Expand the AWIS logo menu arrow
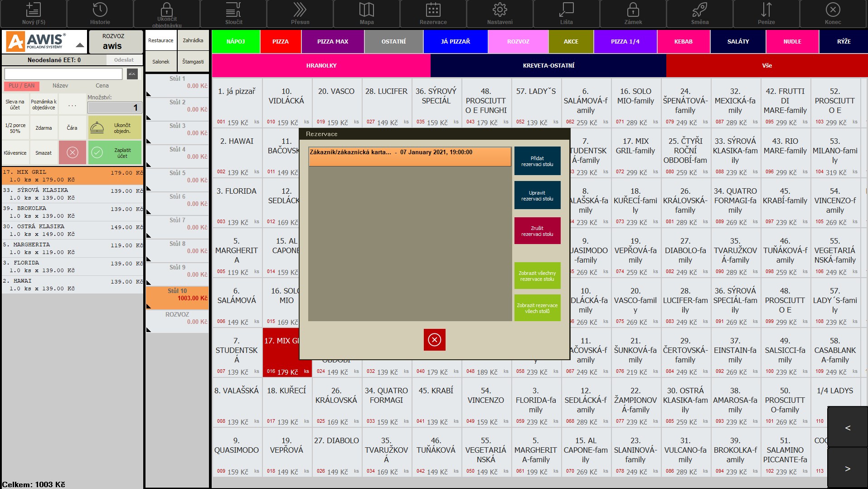 pyautogui.click(x=80, y=45)
